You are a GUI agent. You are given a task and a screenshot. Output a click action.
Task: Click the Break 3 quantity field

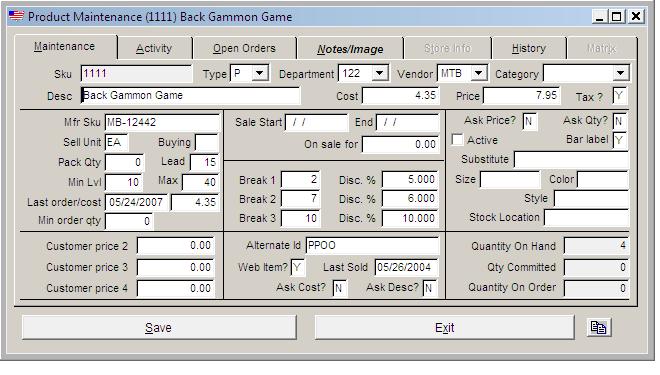pos(300,218)
